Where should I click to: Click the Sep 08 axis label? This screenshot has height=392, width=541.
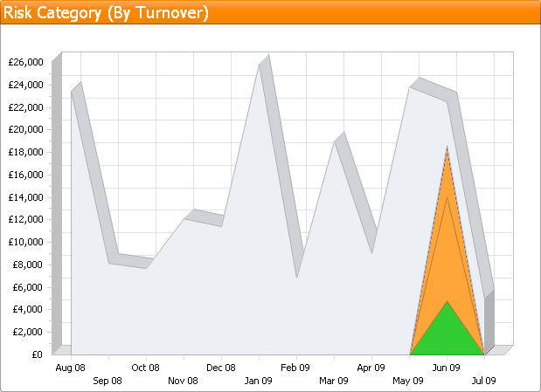pyautogui.click(x=108, y=381)
